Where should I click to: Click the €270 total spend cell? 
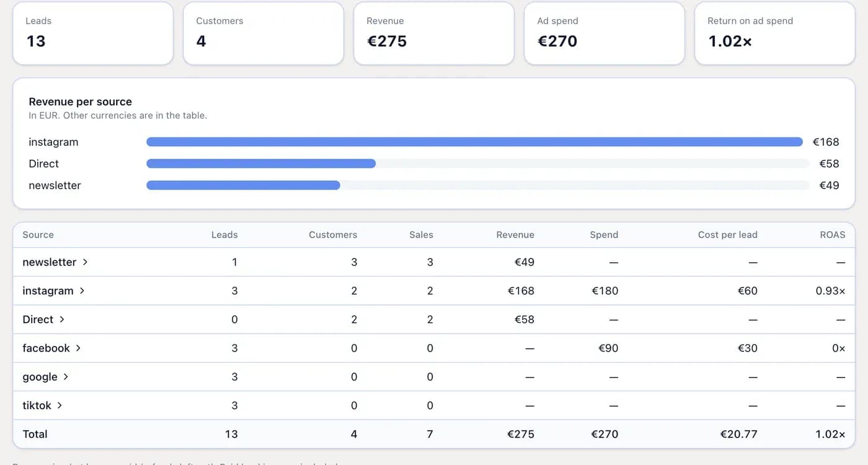(x=604, y=434)
